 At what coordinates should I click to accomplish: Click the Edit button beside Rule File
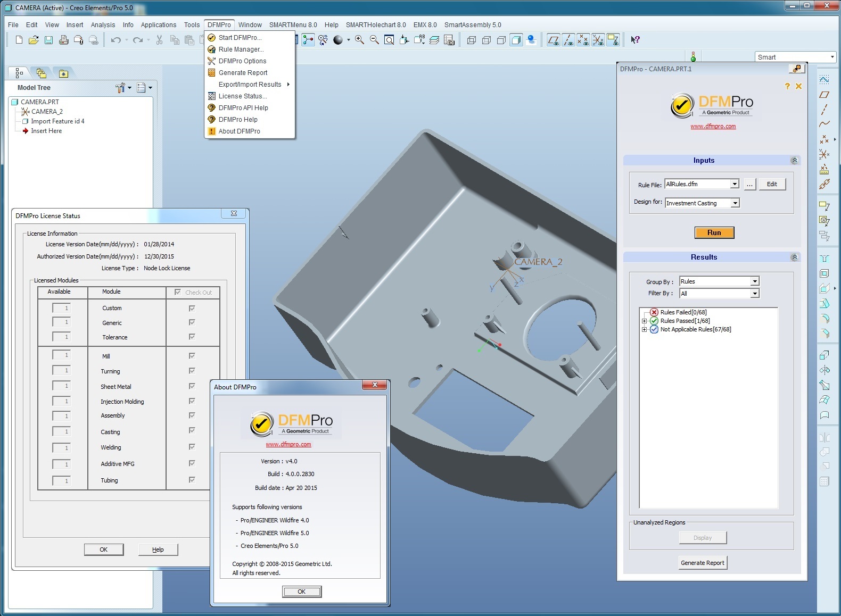[772, 184]
